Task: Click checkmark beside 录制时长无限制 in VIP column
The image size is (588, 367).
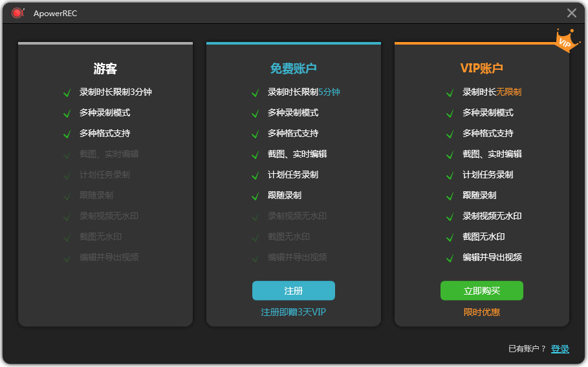Action: tap(450, 92)
